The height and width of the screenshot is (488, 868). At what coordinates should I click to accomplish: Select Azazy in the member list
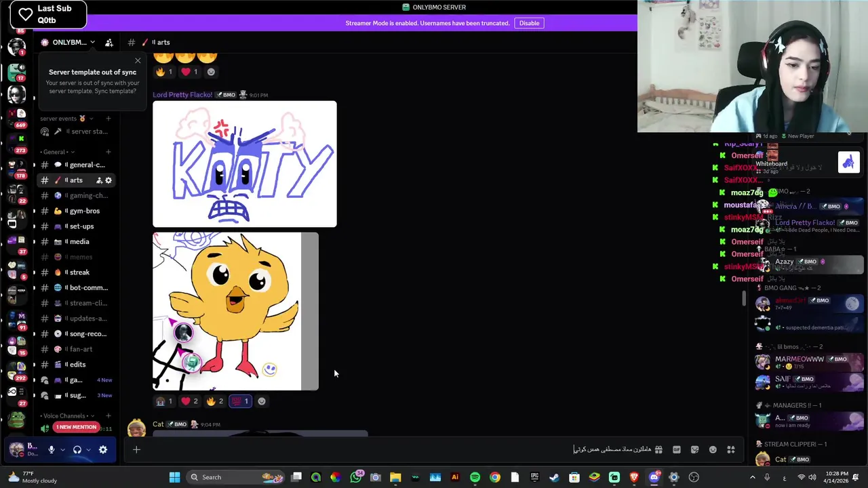[x=808, y=264]
